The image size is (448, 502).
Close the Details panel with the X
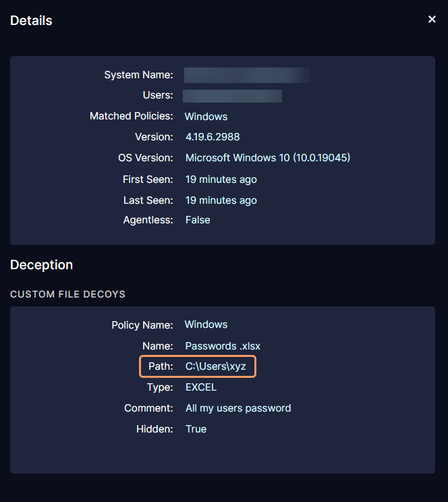click(x=432, y=20)
